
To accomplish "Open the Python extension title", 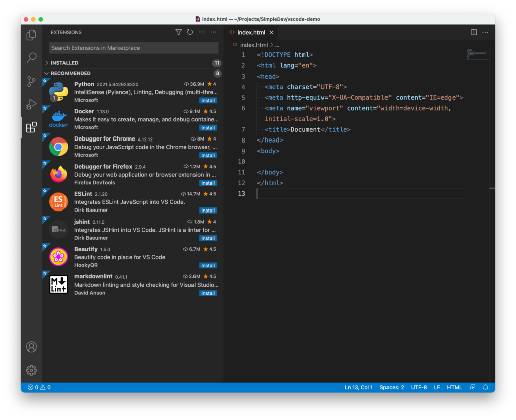I will point(84,84).
